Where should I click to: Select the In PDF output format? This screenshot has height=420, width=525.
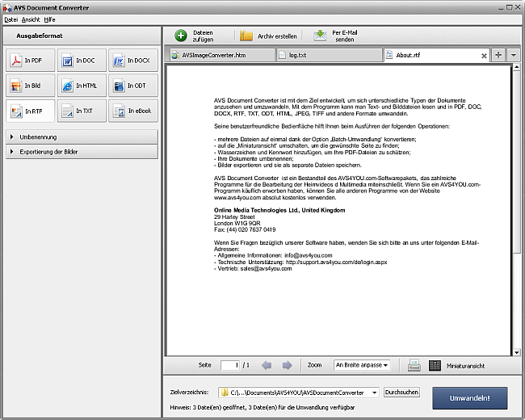tap(30, 61)
